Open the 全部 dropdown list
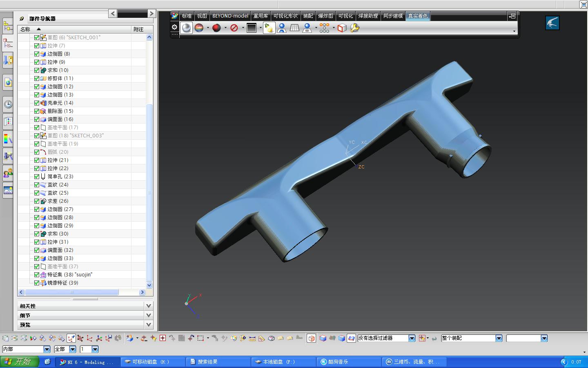 pos(73,349)
